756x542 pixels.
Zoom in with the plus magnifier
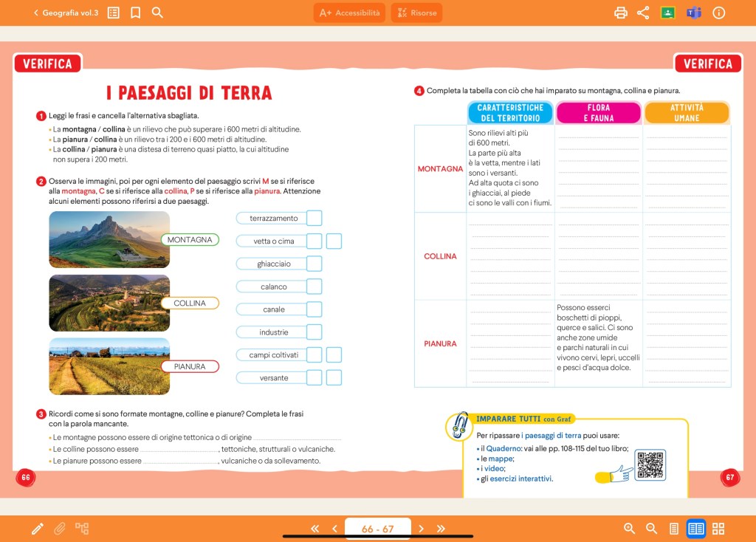[x=630, y=529]
